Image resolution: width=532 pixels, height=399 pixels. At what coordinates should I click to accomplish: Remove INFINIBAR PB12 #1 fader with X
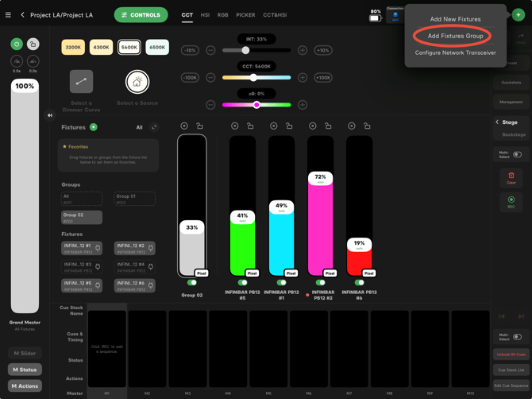(273, 126)
